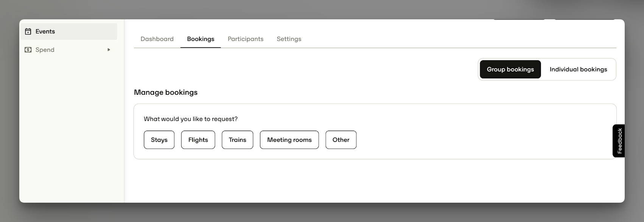Request a Stays booking
Screen dimensions: 644x222
pos(159,140)
